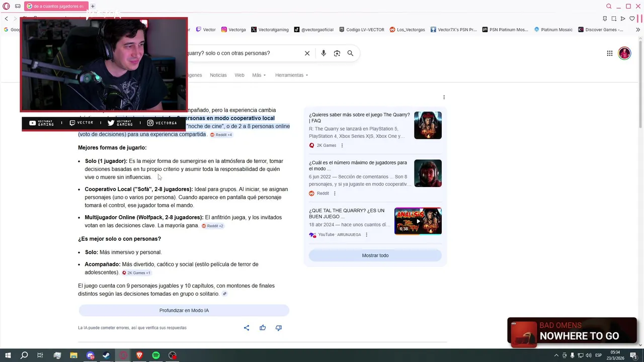644x362 pixels.
Task: Open Google Lens image search icon
Action: 337,53
